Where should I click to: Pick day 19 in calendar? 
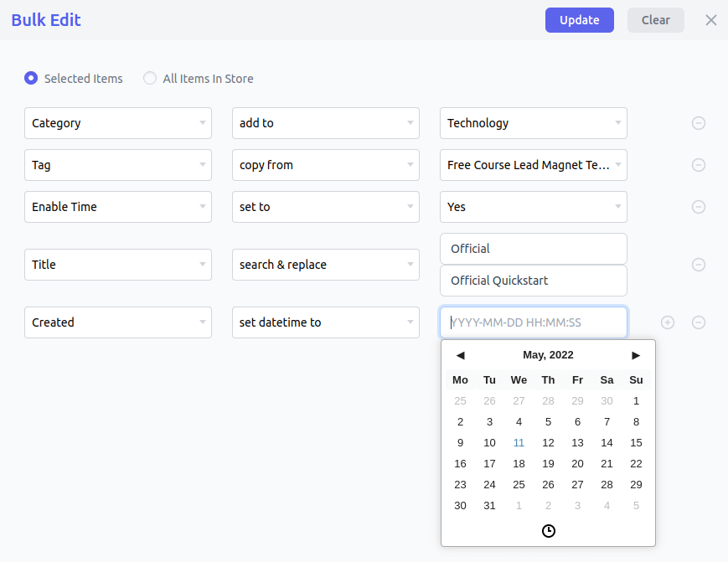click(548, 464)
